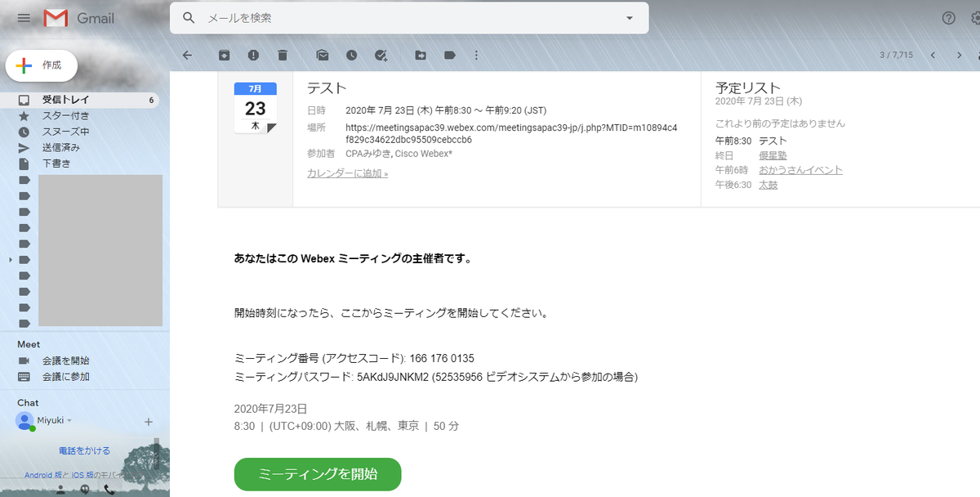Start a new chat with plus icon
The image size is (980, 497).
point(149,422)
